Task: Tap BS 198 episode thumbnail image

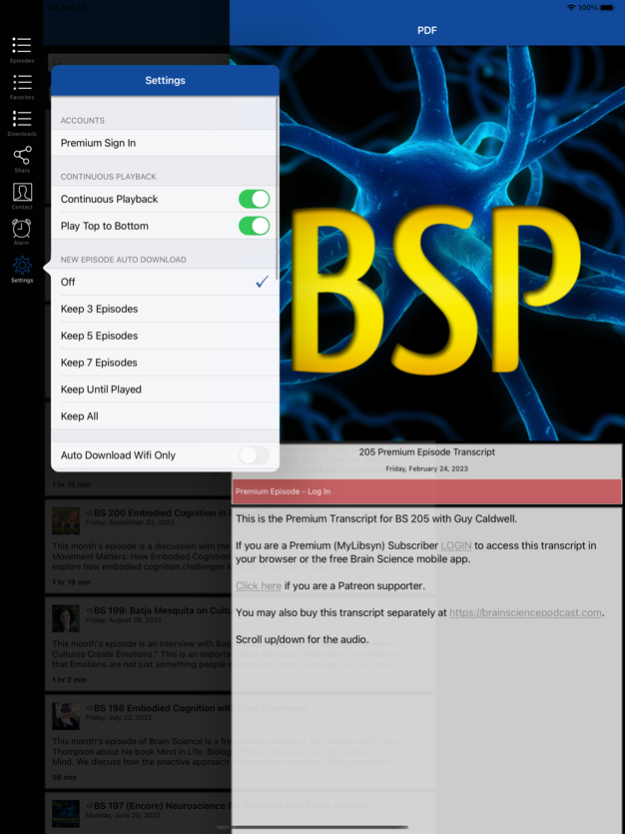Action: [66, 716]
